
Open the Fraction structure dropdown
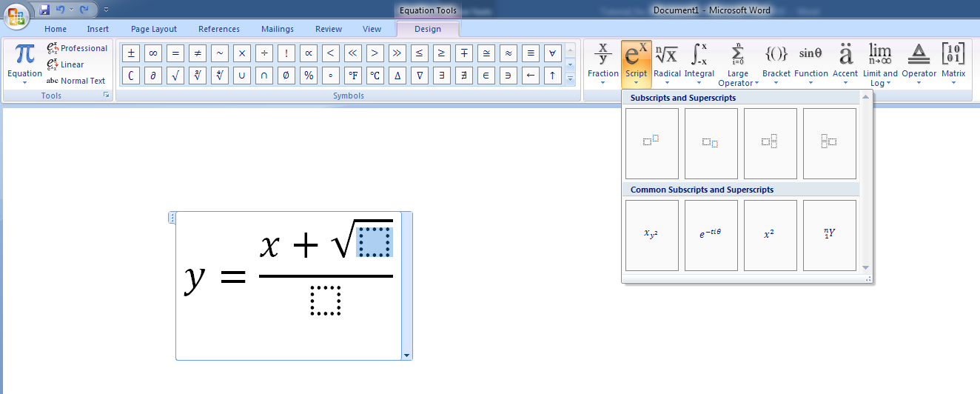click(x=603, y=64)
